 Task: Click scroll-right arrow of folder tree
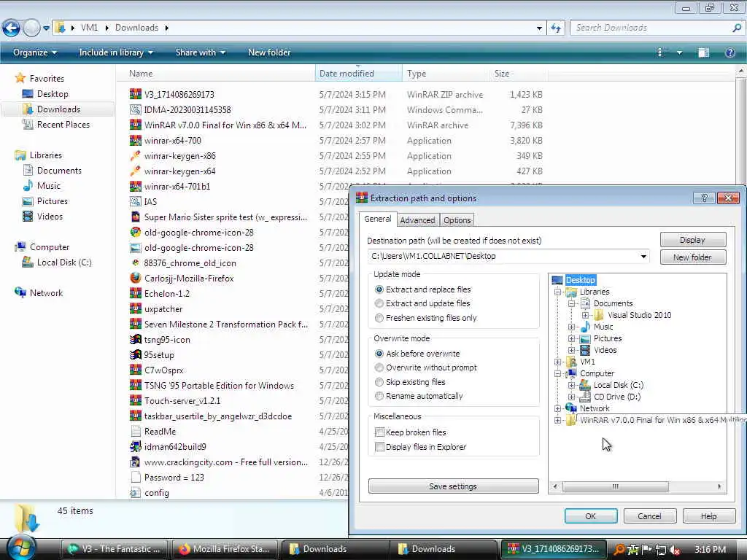pos(719,486)
